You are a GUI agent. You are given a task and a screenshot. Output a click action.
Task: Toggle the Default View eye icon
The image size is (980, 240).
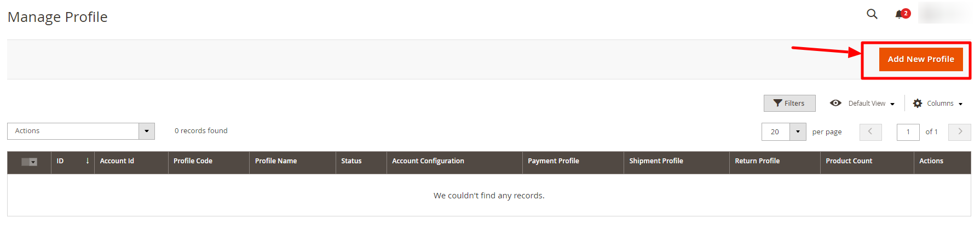pyautogui.click(x=835, y=103)
